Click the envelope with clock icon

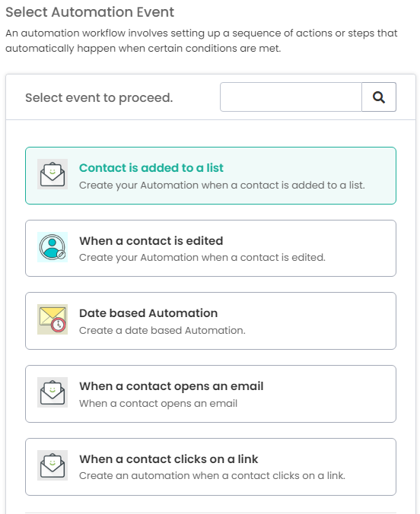pos(52,319)
